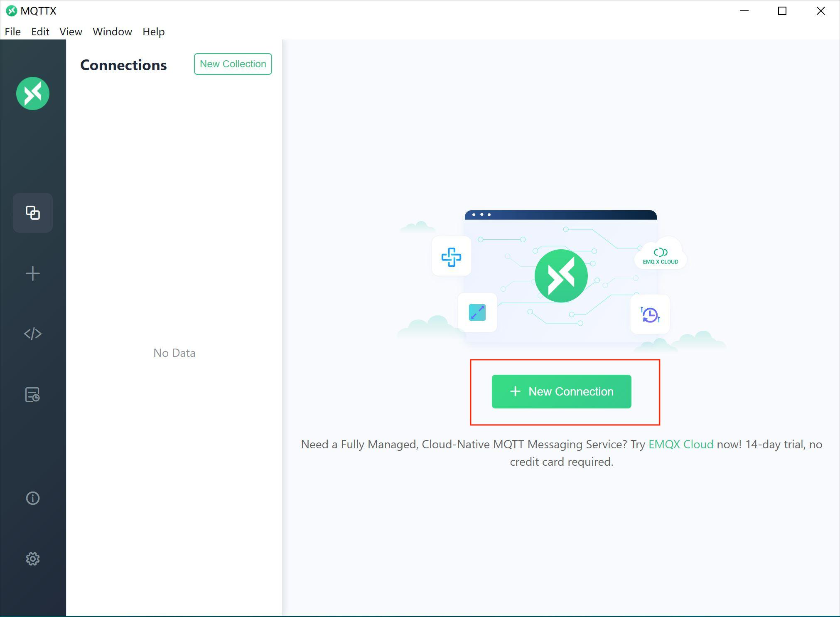Click the "Connections" panel heading

123,65
